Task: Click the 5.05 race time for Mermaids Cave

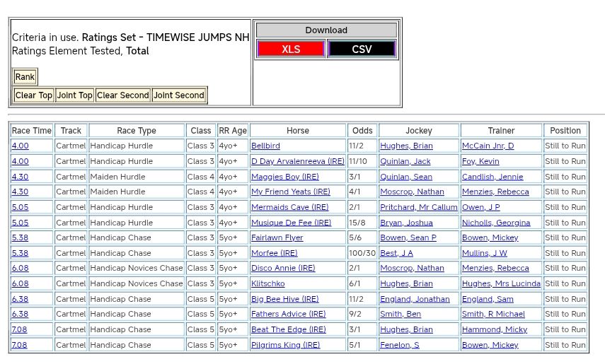Action: pyautogui.click(x=20, y=208)
